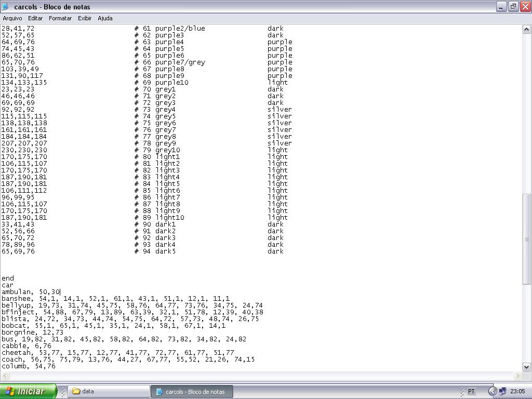Click the '96,99,95' value for light7
Screen dimensions: 532x399
(x=18, y=197)
